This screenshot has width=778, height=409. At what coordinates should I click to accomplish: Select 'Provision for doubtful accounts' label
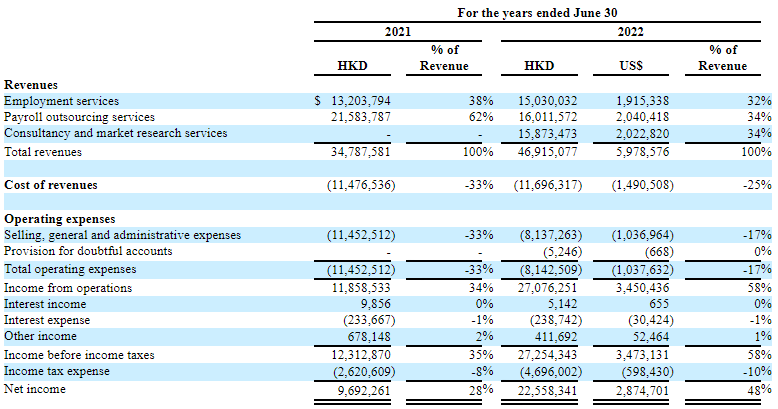pyautogui.click(x=88, y=251)
